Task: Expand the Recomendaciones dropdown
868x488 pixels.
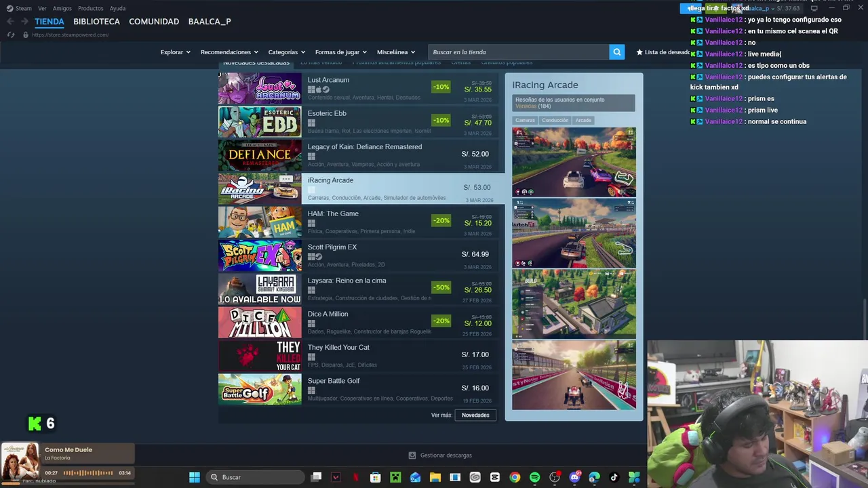Action: [229, 52]
